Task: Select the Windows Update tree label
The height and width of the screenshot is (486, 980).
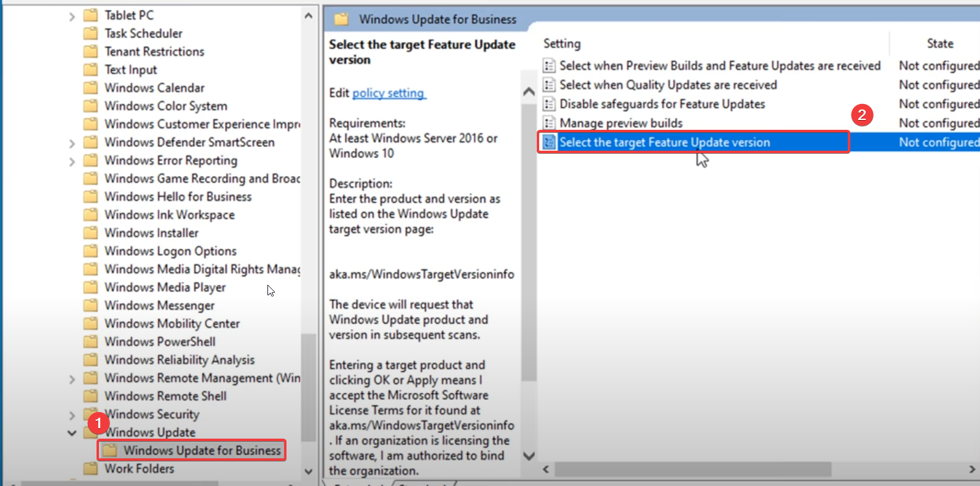Action: [x=150, y=432]
